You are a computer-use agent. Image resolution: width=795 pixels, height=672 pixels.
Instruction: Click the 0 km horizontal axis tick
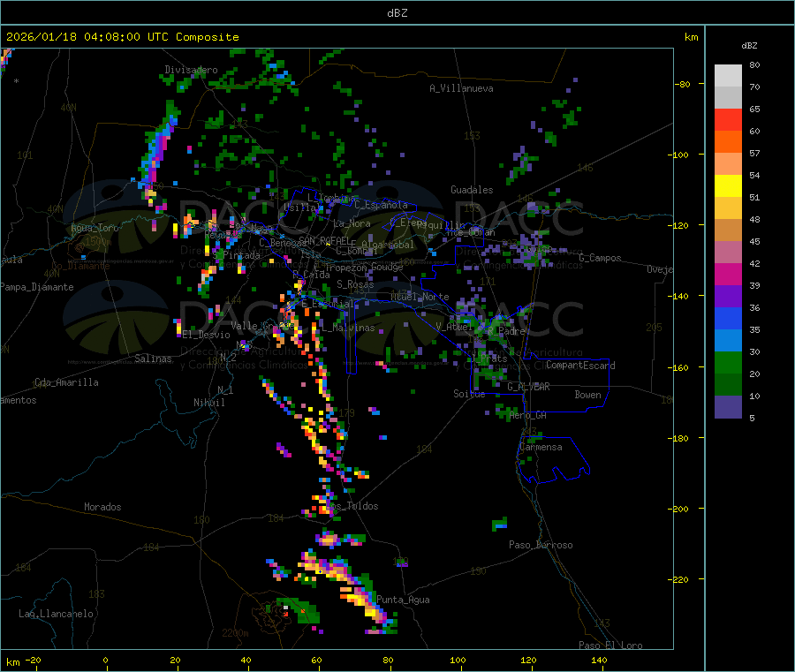[x=105, y=661]
